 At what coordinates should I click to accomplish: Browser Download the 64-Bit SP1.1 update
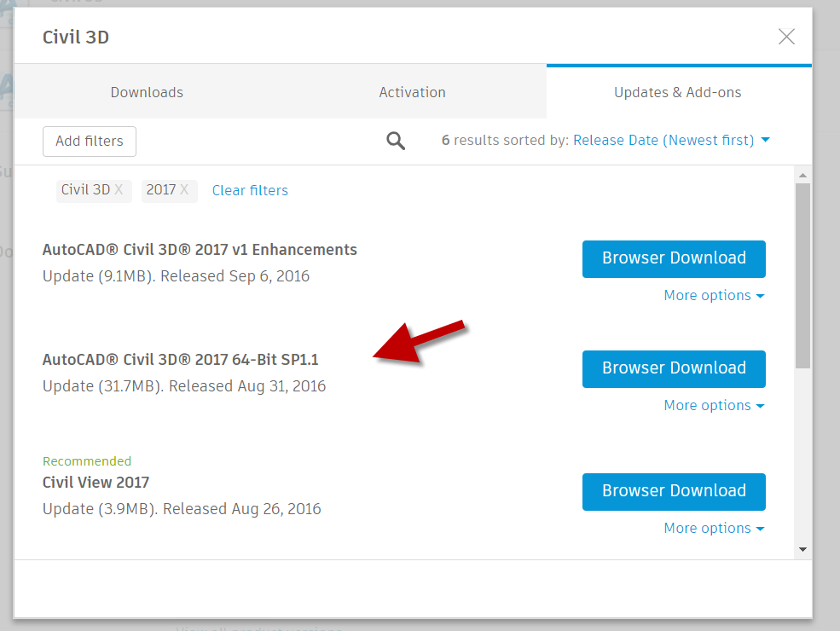(x=674, y=369)
